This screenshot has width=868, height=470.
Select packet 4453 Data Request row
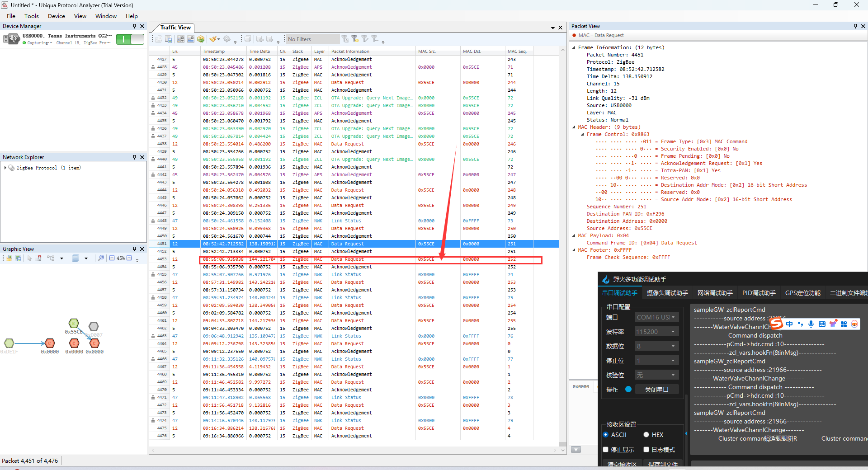[x=354, y=259]
